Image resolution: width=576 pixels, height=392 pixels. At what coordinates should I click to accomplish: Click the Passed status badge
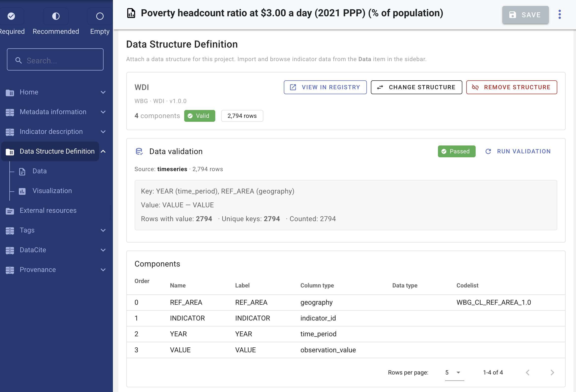(x=457, y=151)
